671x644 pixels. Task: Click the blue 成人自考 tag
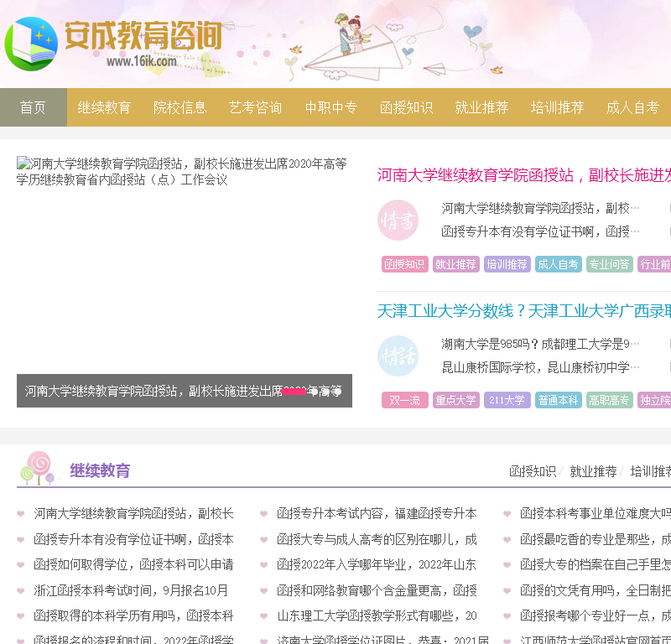point(558,264)
